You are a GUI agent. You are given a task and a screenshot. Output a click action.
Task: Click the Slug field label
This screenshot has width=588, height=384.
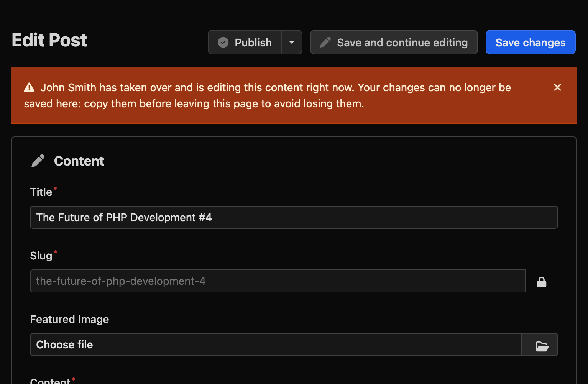pos(41,256)
